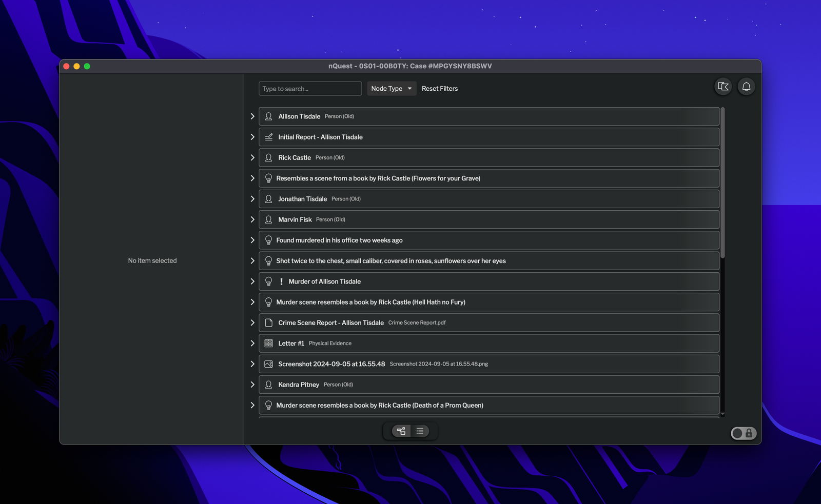Click the person icon beside Allison Tisdale
Viewport: 821px width, 504px height.
pyautogui.click(x=268, y=116)
